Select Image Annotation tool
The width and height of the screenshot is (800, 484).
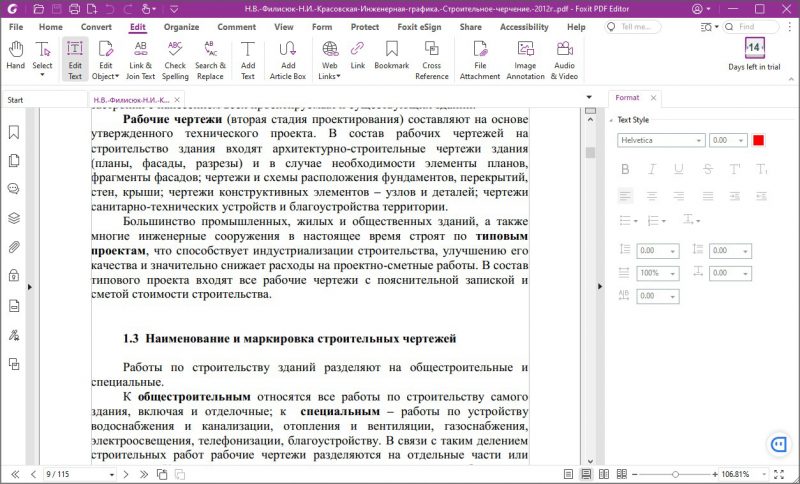tap(526, 60)
